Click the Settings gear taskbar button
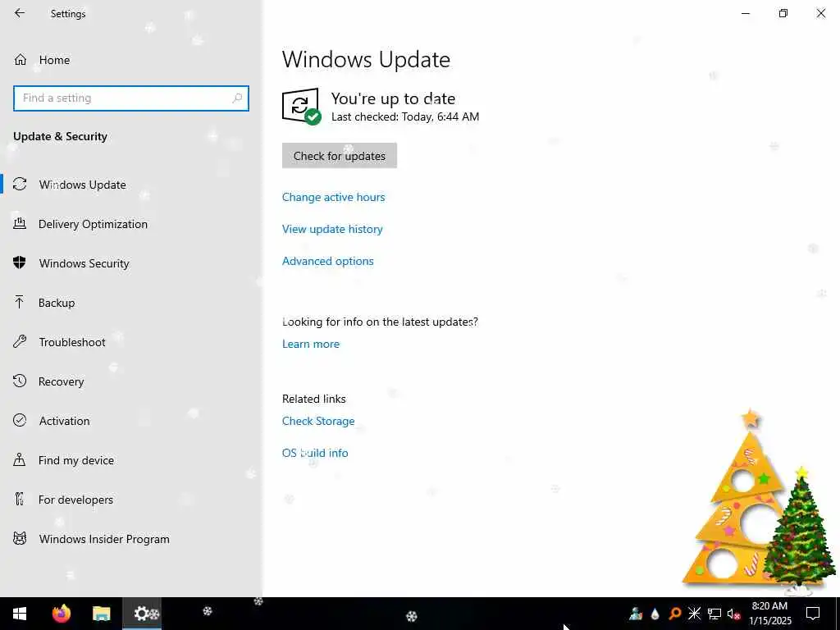This screenshot has height=630, width=840. click(143, 614)
